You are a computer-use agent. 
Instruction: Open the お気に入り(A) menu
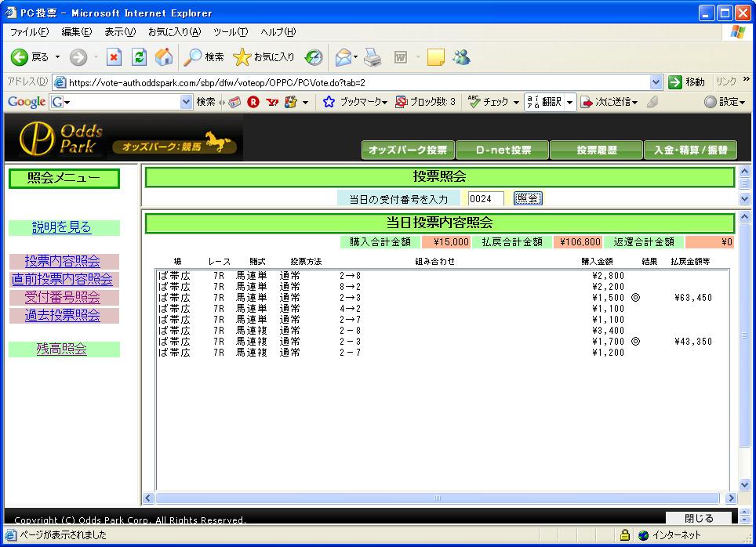point(174,32)
